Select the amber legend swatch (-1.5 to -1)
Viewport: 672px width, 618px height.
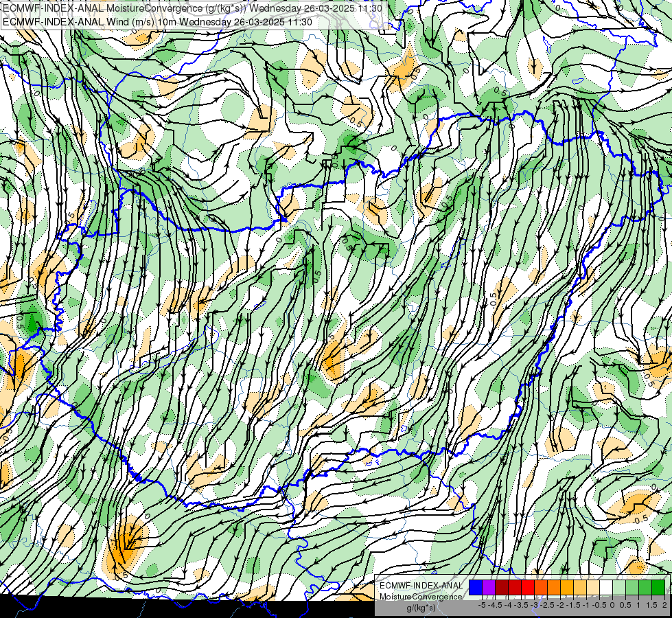click(x=567, y=588)
